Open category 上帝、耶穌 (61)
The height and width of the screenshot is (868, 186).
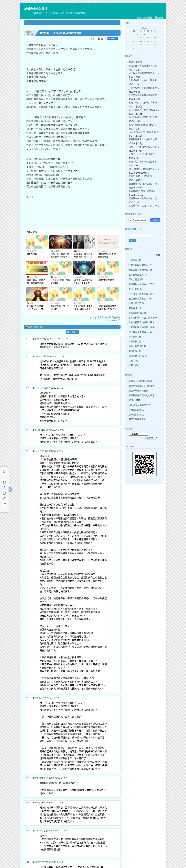pos(136,289)
